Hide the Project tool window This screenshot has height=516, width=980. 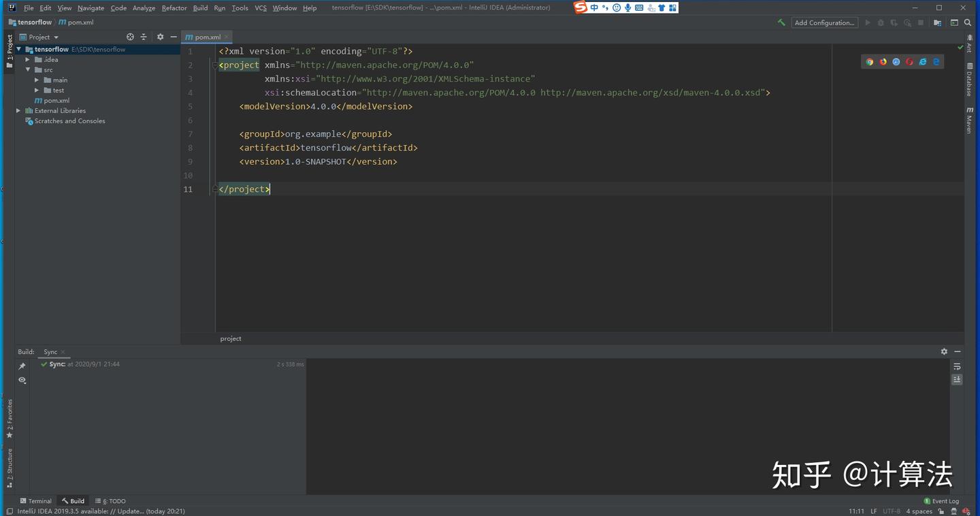click(174, 37)
